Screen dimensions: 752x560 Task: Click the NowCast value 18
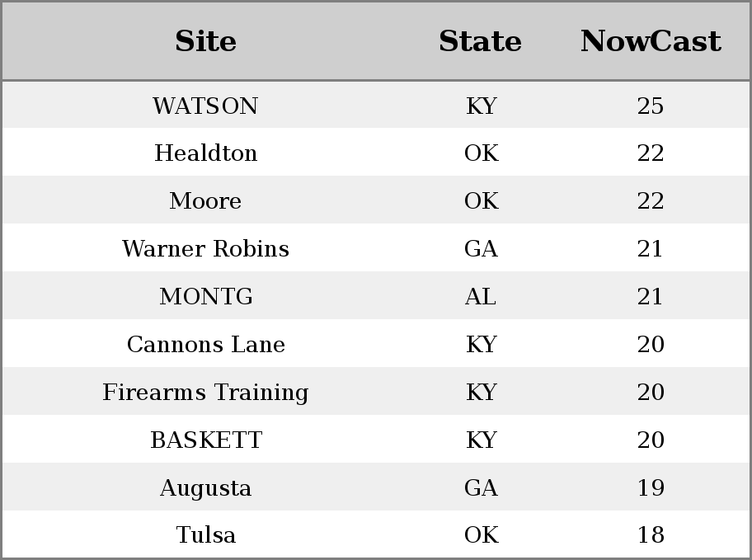point(651,534)
